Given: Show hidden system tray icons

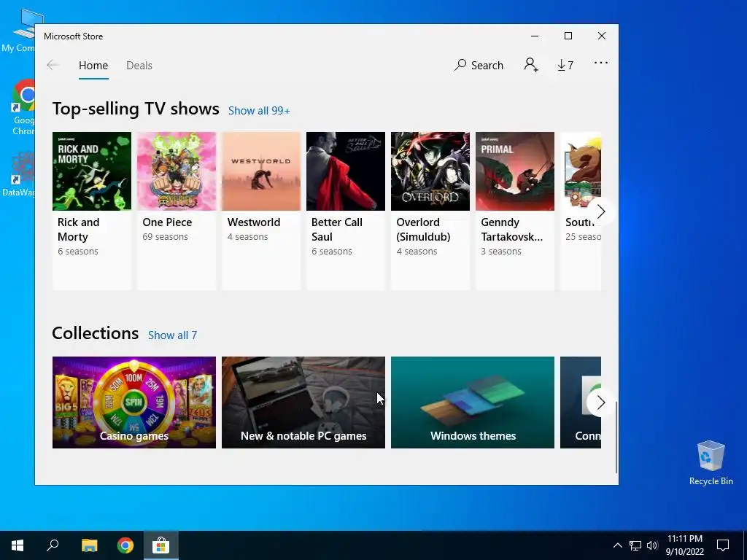Looking at the screenshot, I should (x=617, y=545).
